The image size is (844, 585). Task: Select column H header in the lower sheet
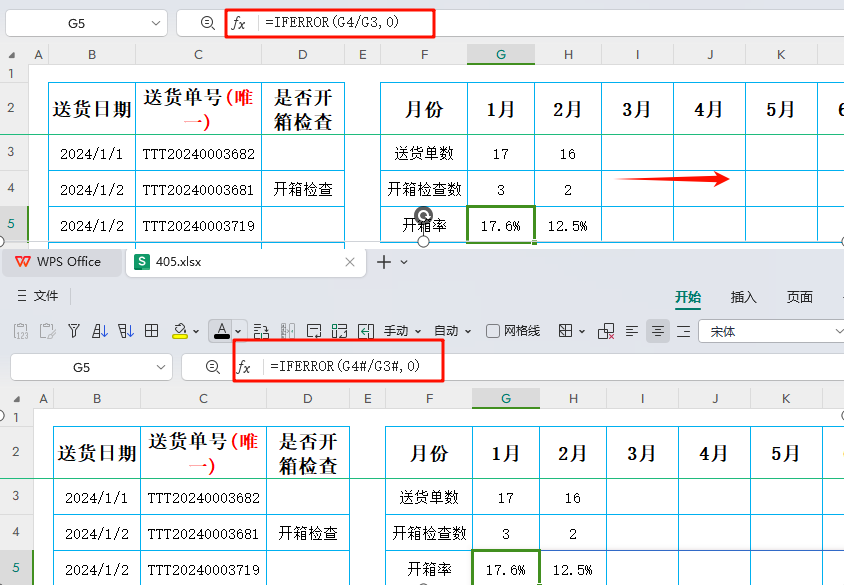(x=573, y=399)
